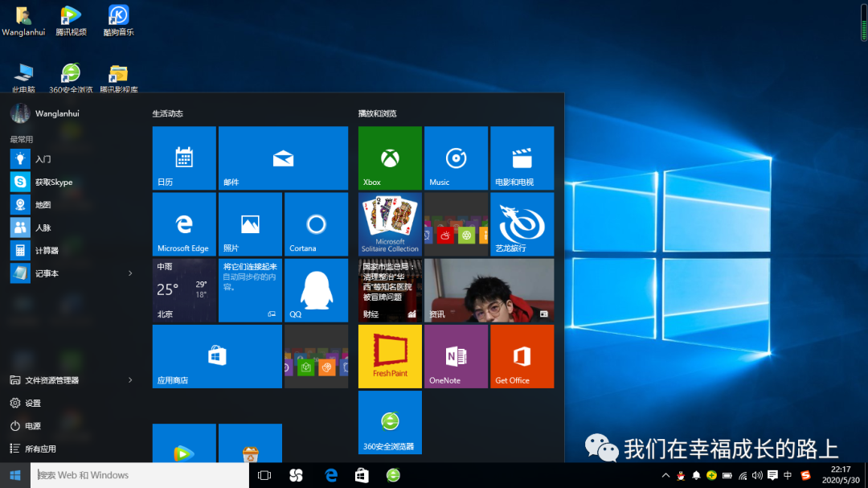Image resolution: width=868 pixels, height=488 pixels.
Task: Open the volume tray icon
Action: click(757, 475)
